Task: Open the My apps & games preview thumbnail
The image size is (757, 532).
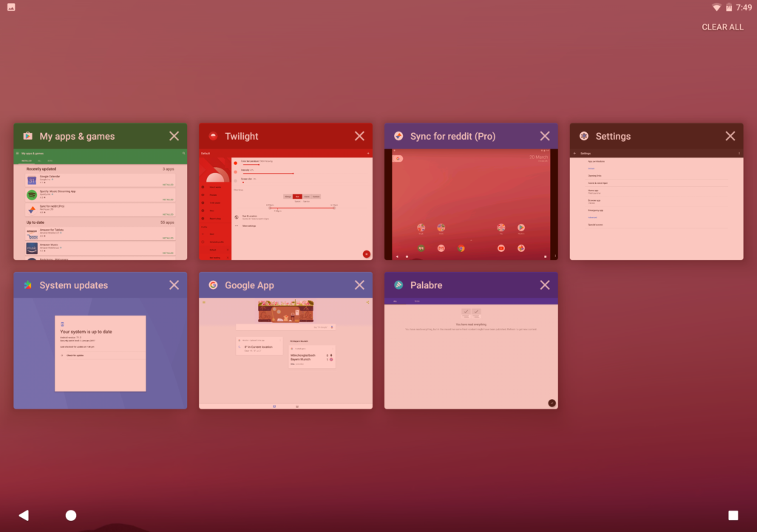Action: point(100,205)
